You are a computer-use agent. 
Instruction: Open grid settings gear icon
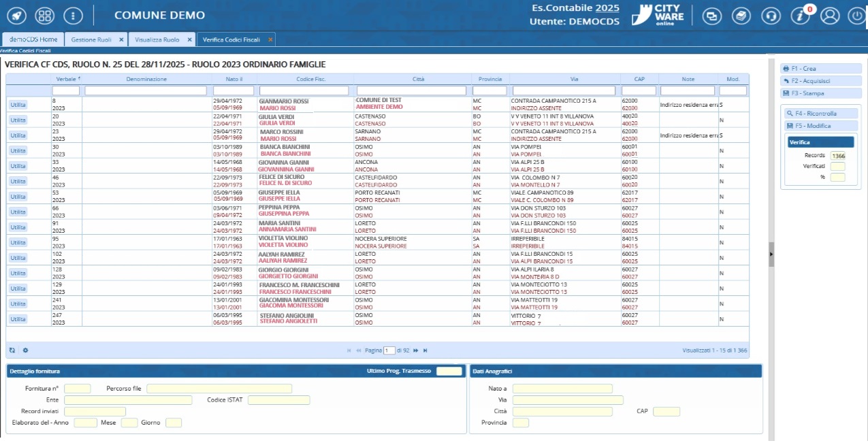coord(25,350)
